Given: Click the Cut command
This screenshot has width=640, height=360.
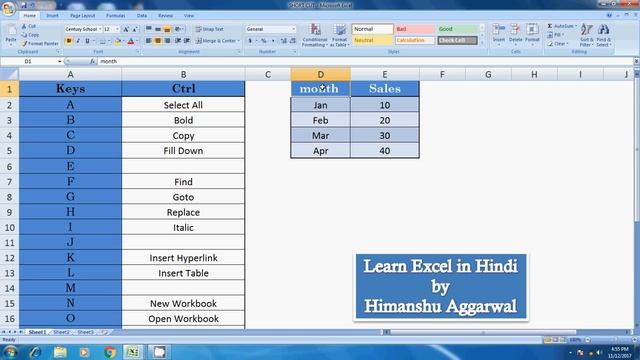Looking at the screenshot, I should tap(29, 26).
